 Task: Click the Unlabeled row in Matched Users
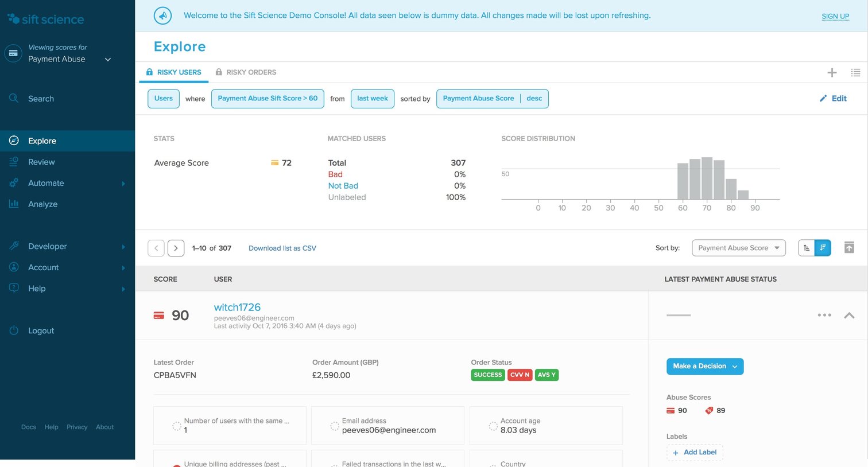click(x=397, y=197)
